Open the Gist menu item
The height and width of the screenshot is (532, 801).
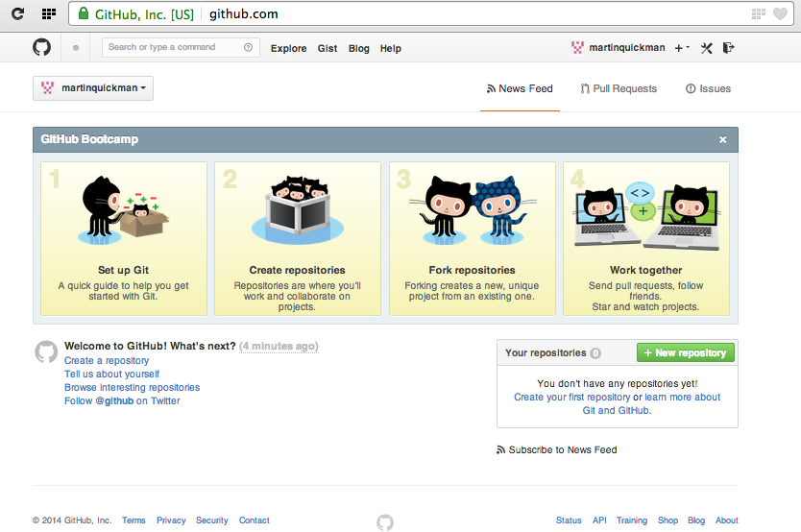[x=328, y=49]
